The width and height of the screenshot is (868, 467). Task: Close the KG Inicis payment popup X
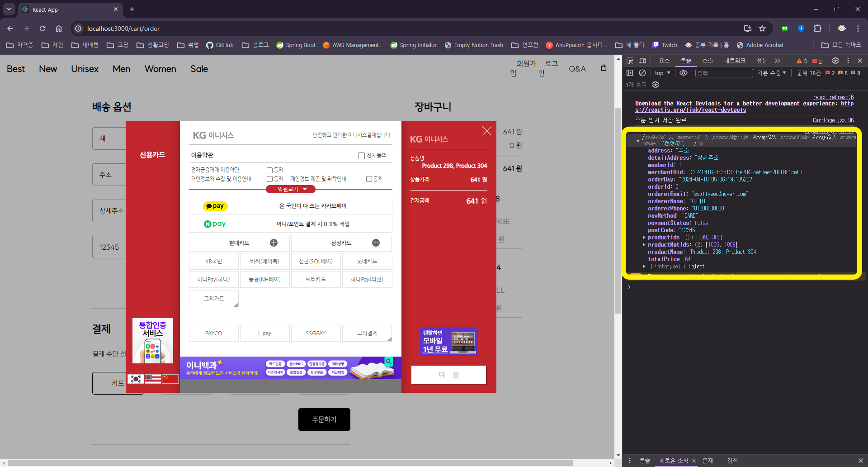pos(487,131)
